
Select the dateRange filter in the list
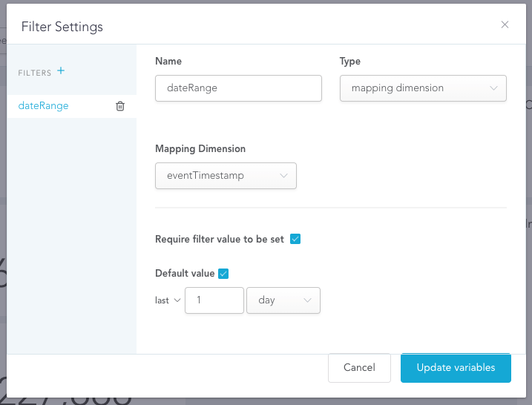(43, 106)
